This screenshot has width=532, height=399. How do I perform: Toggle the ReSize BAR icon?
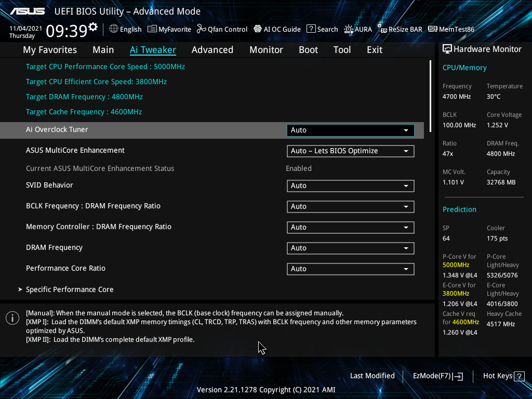pos(382,29)
